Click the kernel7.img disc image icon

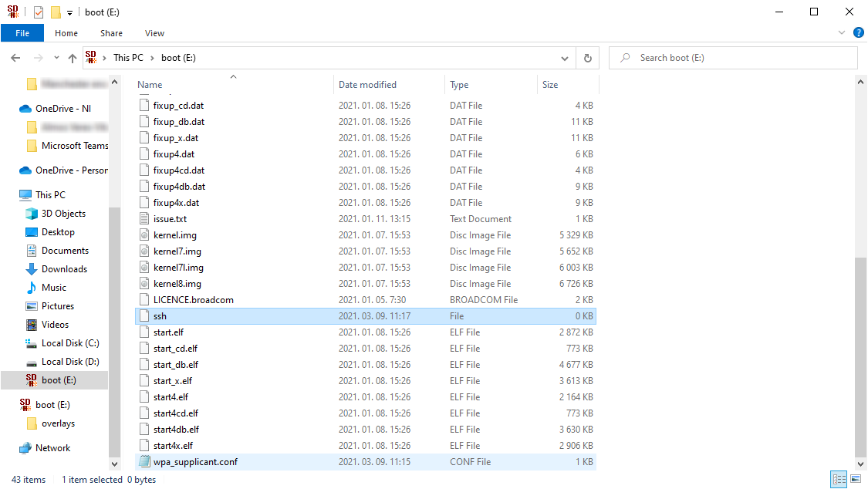[144, 251]
